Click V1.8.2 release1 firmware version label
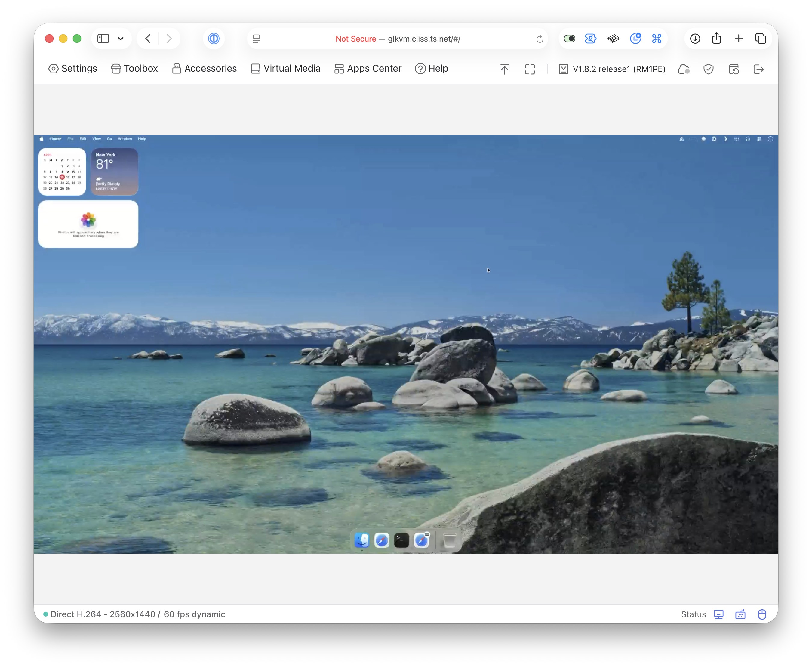The height and width of the screenshot is (668, 812). coord(619,69)
